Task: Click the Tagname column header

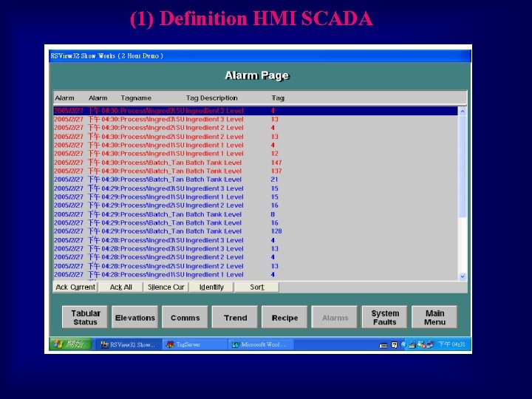Action: [x=136, y=98]
